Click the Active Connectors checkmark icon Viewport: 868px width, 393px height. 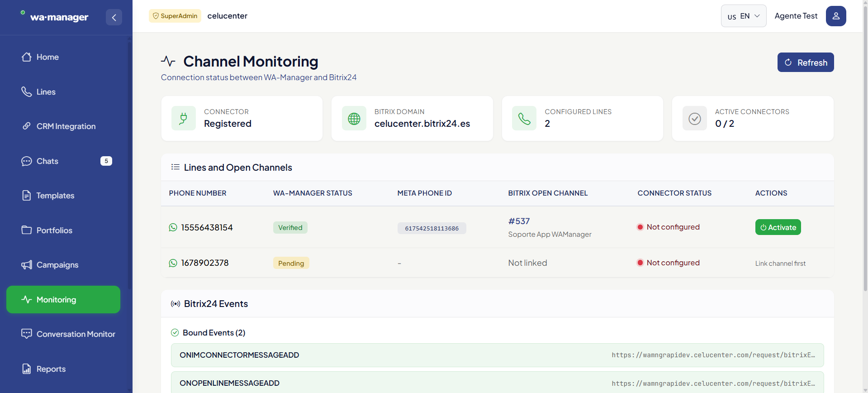pyautogui.click(x=695, y=118)
